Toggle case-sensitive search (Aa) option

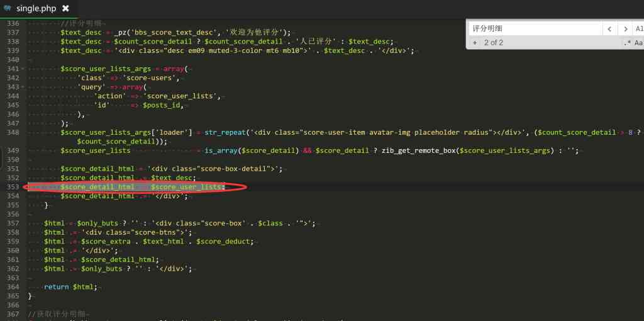click(638, 43)
